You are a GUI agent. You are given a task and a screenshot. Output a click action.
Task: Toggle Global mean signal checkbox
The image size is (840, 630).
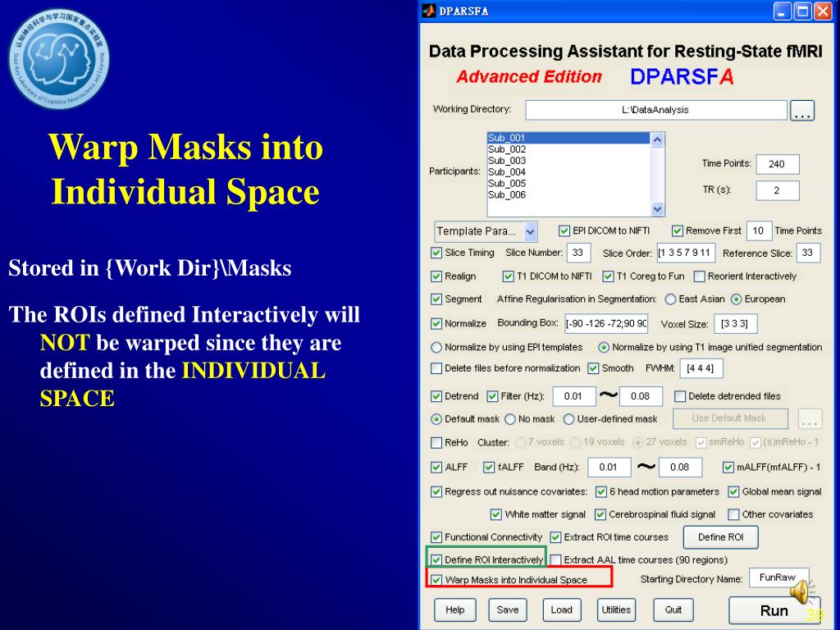pos(733,492)
